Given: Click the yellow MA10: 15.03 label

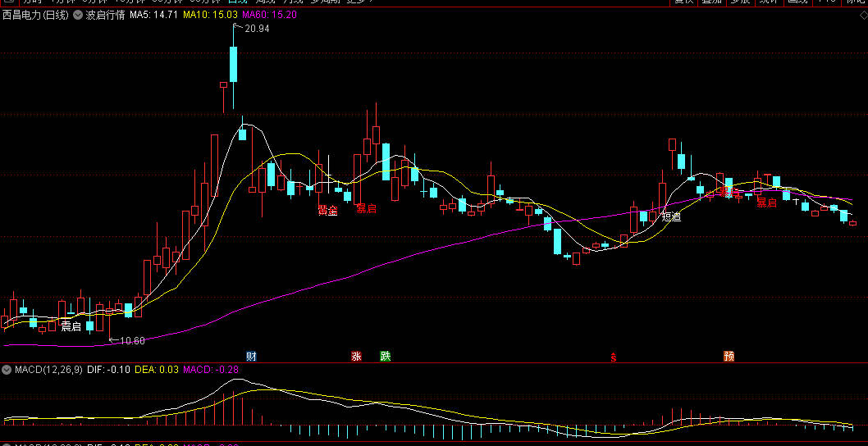Looking at the screenshot, I should (210, 15).
